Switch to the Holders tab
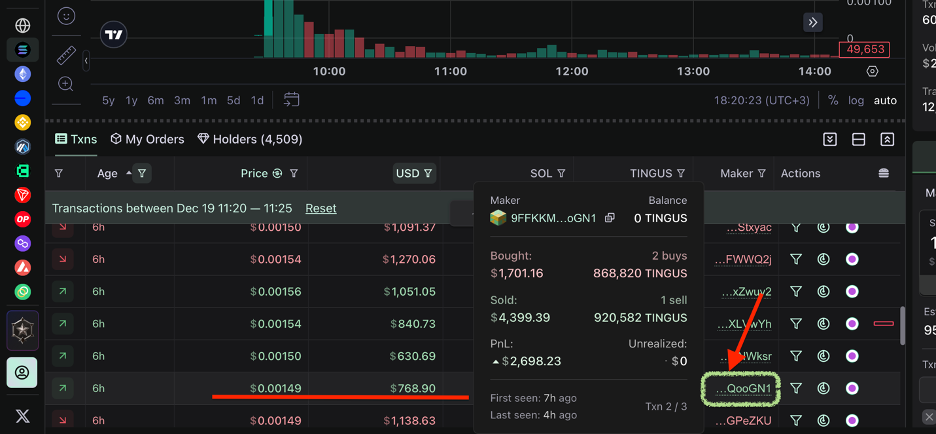The width and height of the screenshot is (936, 434). 250,139
